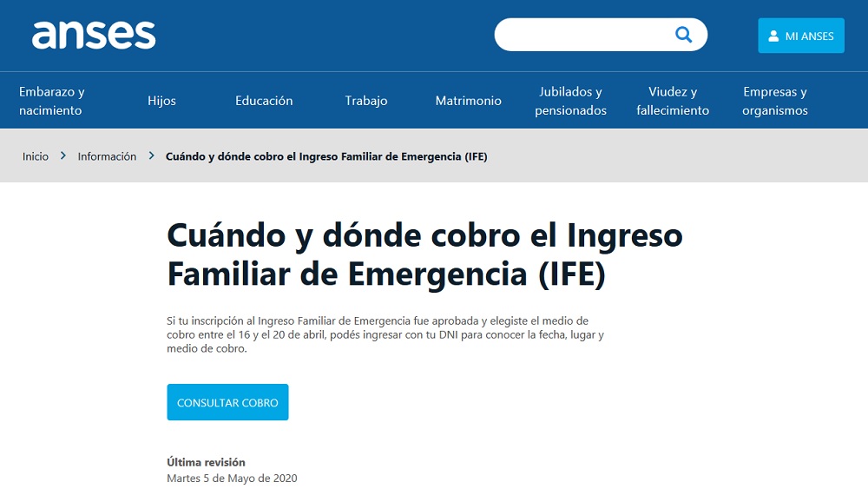The height and width of the screenshot is (502, 868).
Task: Open Viudez y fallecimiento section
Action: tap(673, 101)
